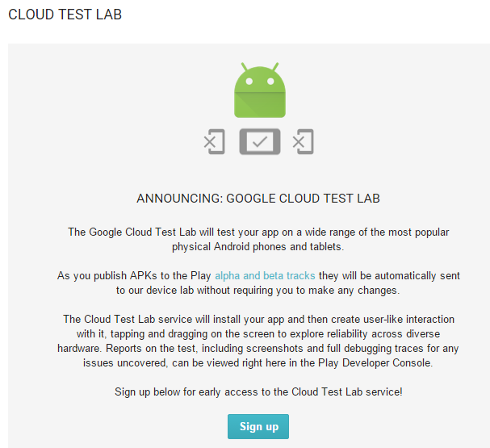Click the 'Sign up below for early access' line

258,391
